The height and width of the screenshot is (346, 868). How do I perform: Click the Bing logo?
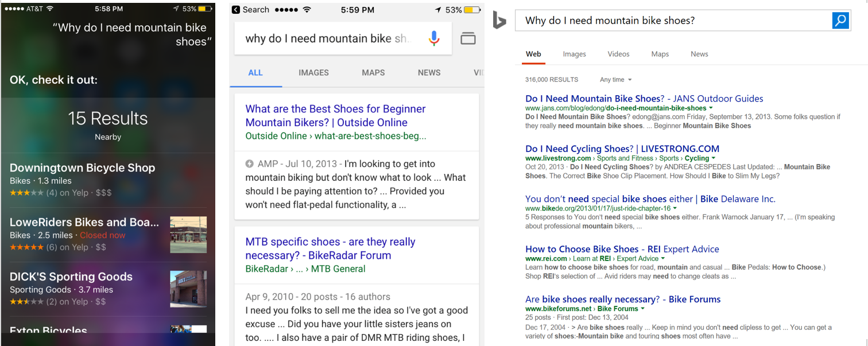tap(499, 21)
